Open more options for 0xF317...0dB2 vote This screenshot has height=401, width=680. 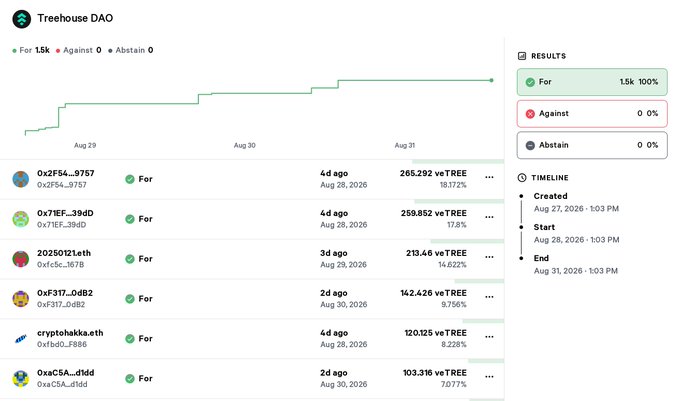pos(489,297)
